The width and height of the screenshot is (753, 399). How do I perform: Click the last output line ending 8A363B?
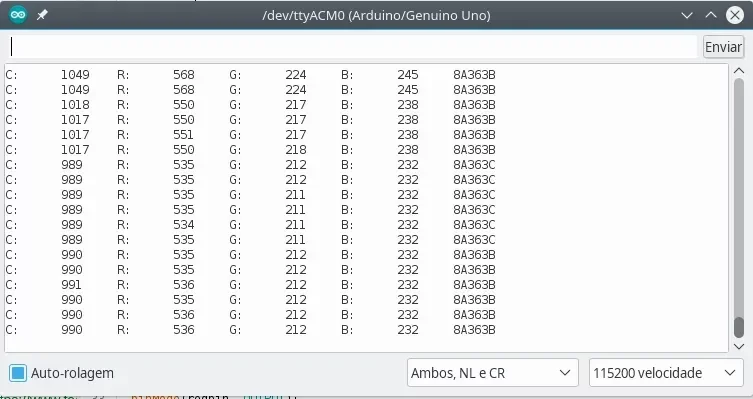(x=250, y=330)
